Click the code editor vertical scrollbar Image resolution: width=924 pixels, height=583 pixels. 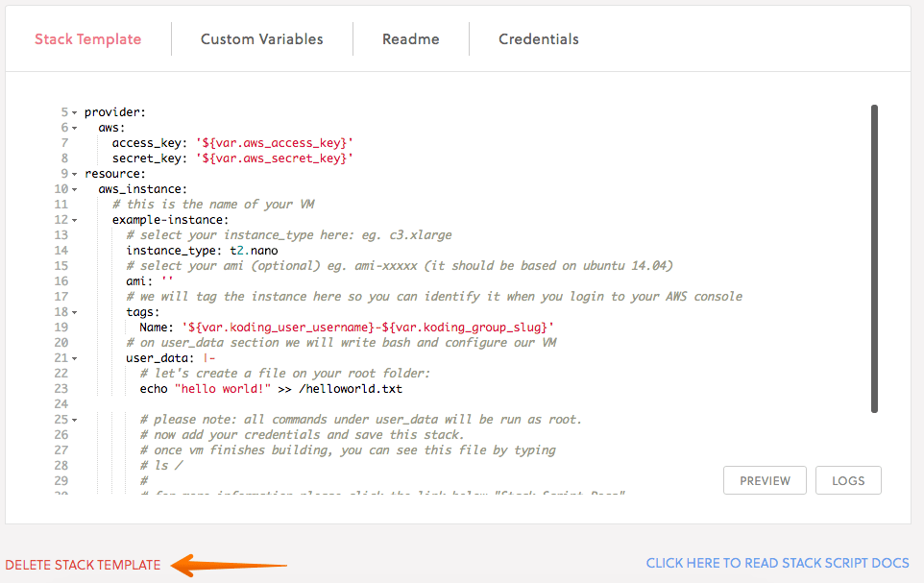(874, 258)
